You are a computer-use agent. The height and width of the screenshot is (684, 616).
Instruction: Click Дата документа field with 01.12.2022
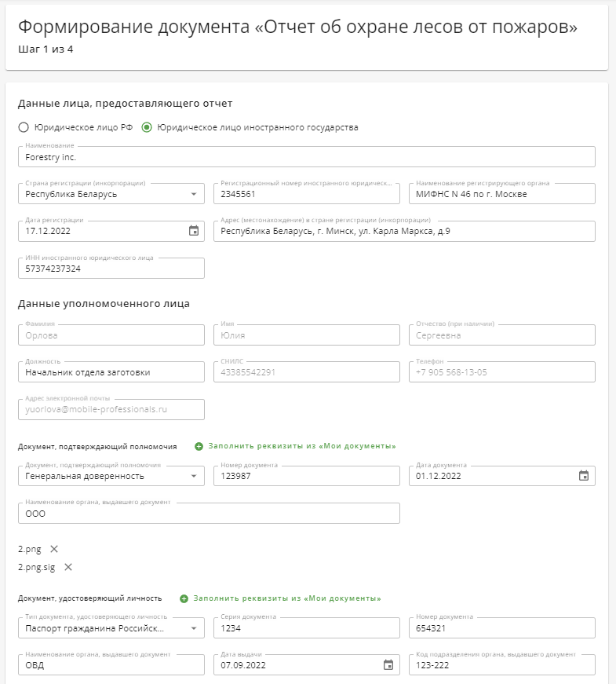tap(501, 476)
